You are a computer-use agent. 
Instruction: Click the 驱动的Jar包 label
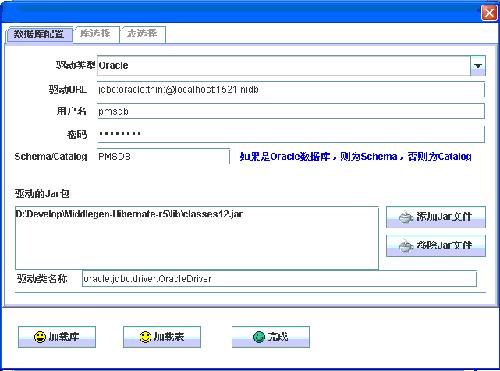pos(42,193)
